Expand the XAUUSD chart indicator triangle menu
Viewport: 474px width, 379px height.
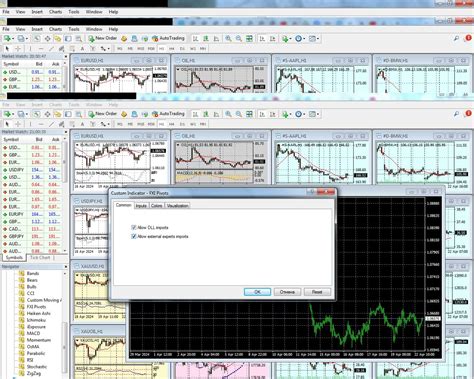click(x=77, y=275)
